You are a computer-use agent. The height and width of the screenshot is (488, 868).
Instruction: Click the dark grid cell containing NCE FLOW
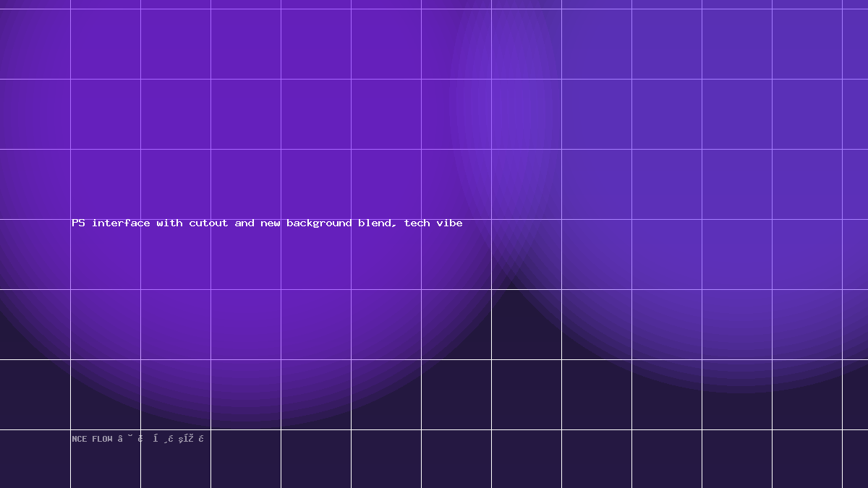point(105,459)
